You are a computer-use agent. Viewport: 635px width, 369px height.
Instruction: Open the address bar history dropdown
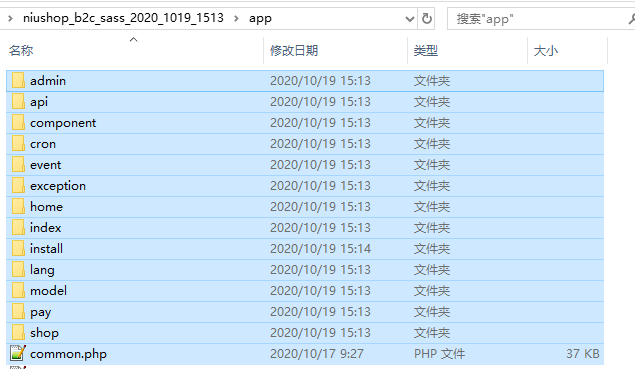[x=410, y=19]
